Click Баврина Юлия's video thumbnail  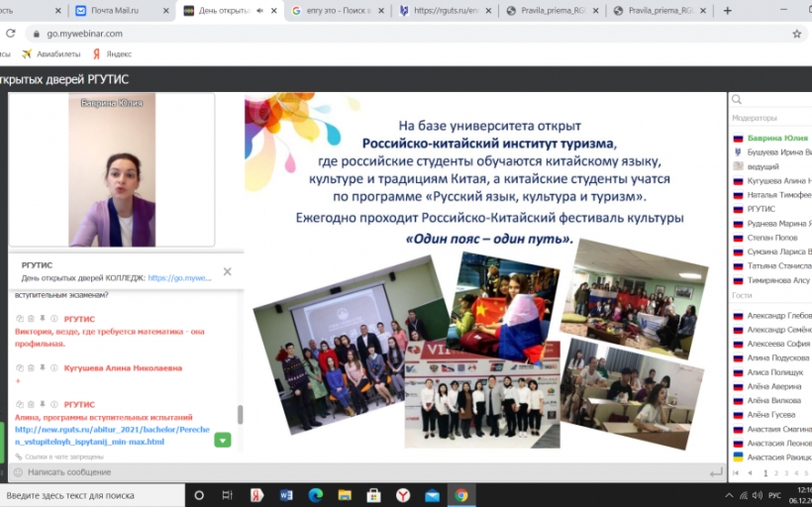[112, 170]
